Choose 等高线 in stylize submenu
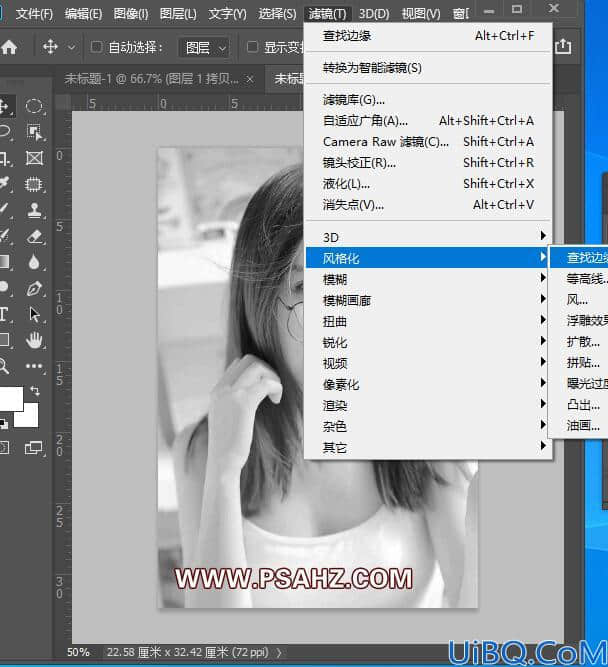Screen dimensions: 608x667 click(579, 279)
